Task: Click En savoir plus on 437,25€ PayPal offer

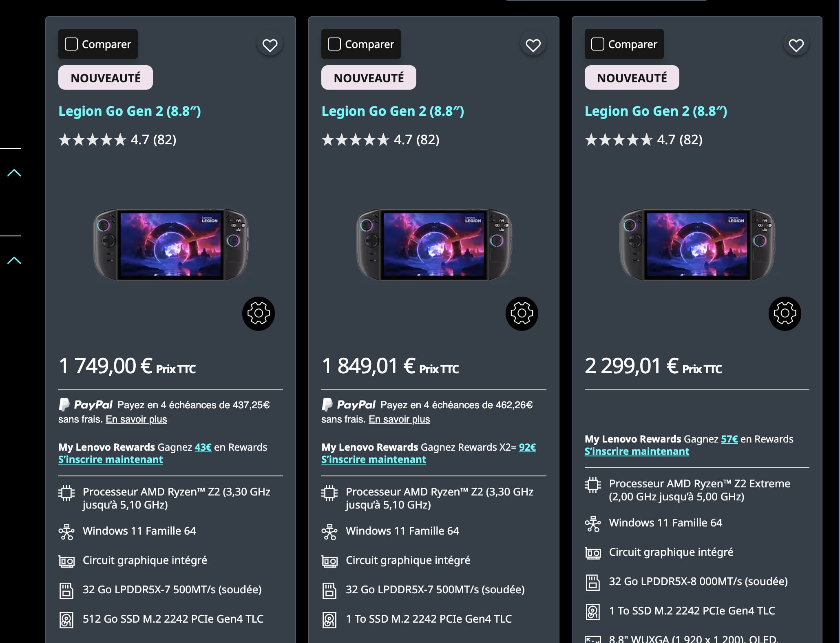Action: coord(136,419)
